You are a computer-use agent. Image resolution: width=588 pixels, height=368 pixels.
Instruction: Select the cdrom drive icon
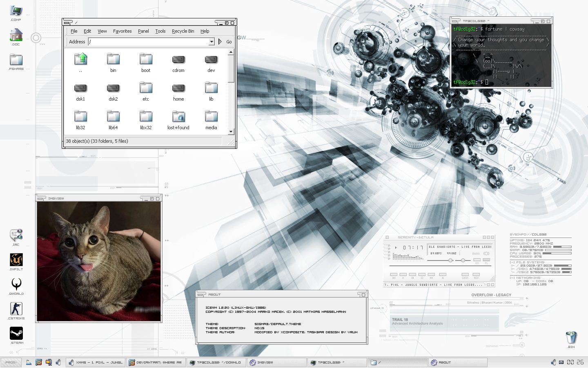(x=178, y=60)
